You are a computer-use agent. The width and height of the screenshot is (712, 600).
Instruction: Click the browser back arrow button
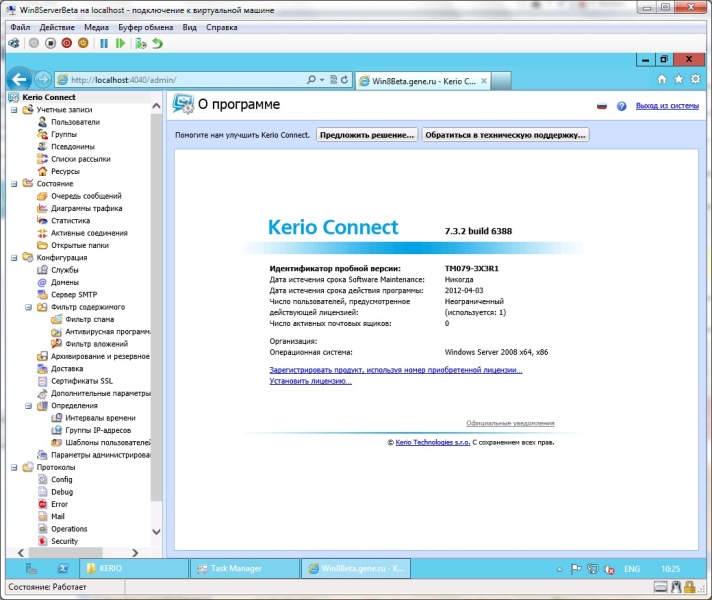coord(19,79)
